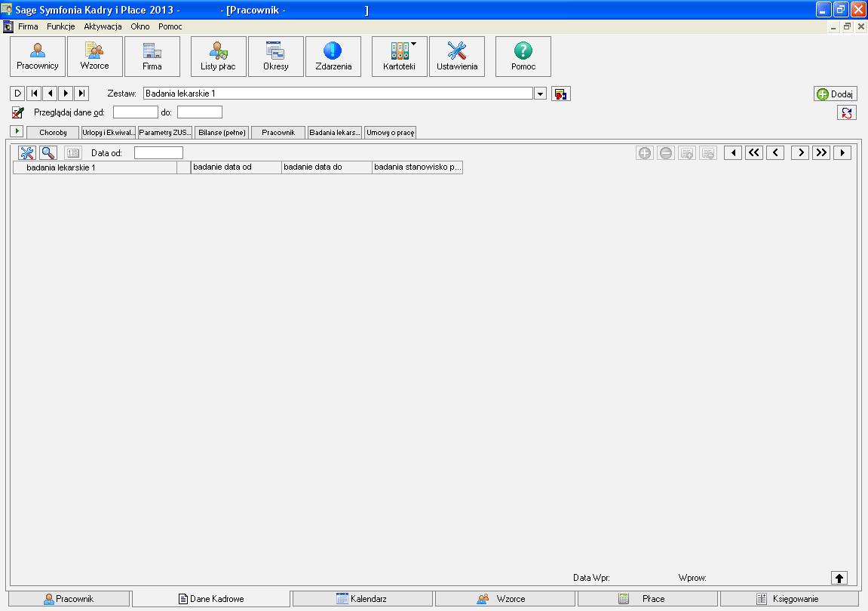The height and width of the screenshot is (611, 868).
Task: Open the Listy płac payroll lists
Action: (x=218, y=57)
